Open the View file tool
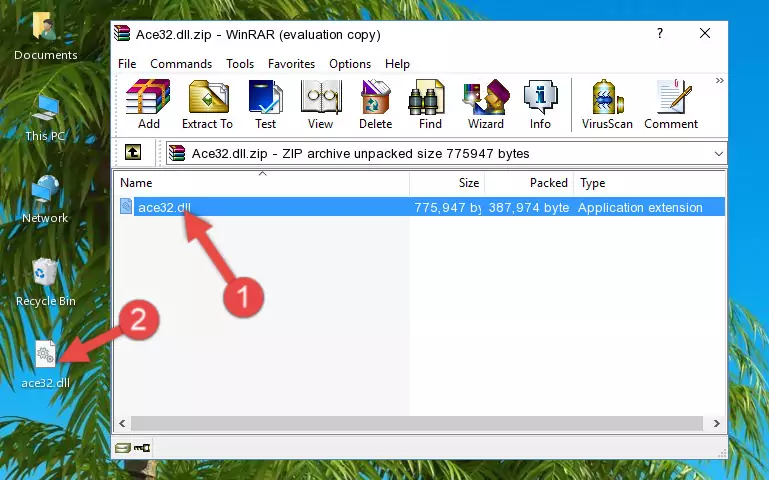Image resolution: width=769 pixels, height=480 pixels. click(321, 104)
